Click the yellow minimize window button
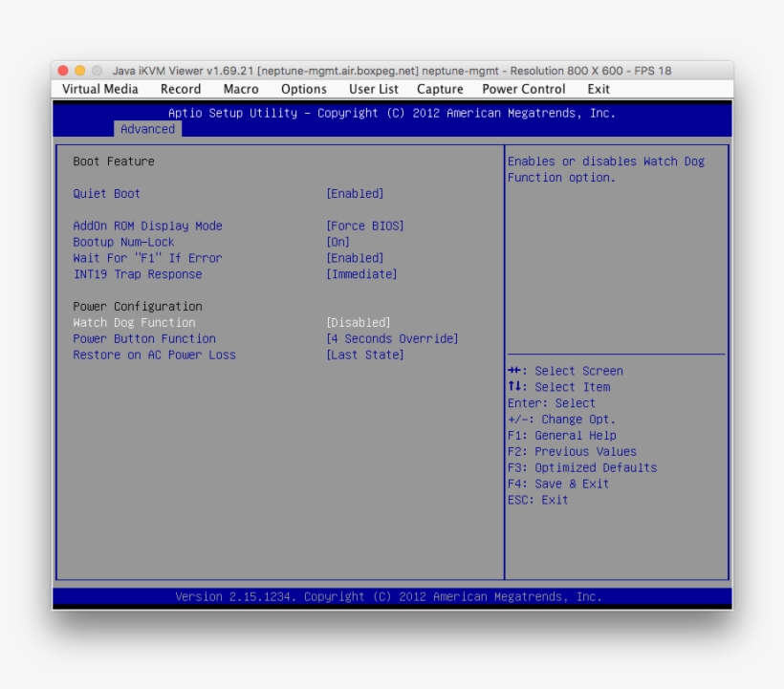The height and width of the screenshot is (689, 784). click(x=80, y=71)
